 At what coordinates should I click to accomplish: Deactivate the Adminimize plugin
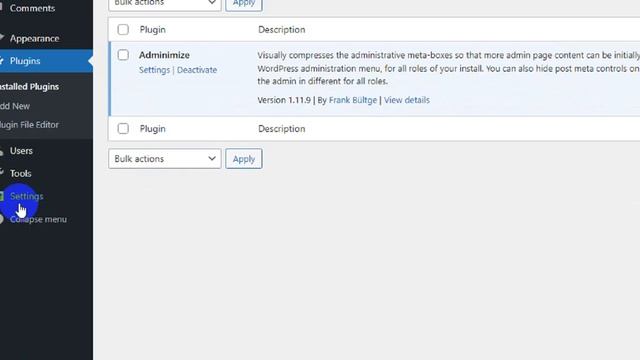pos(197,70)
